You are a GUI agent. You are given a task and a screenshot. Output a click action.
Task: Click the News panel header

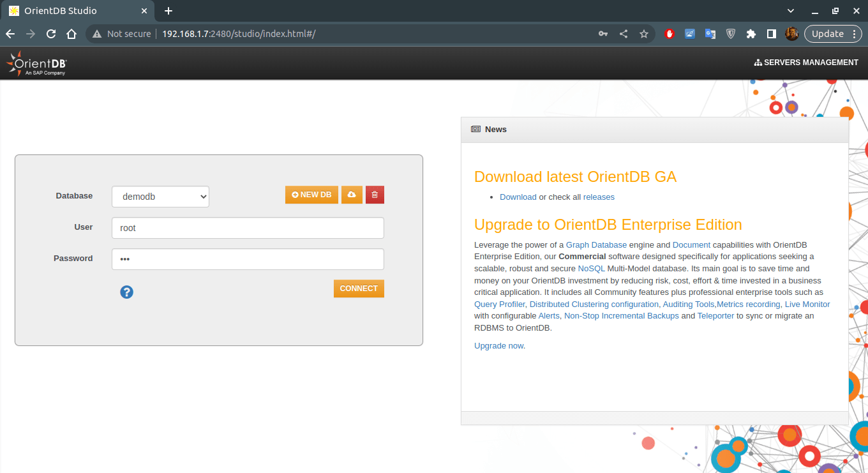pyautogui.click(x=655, y=130)
